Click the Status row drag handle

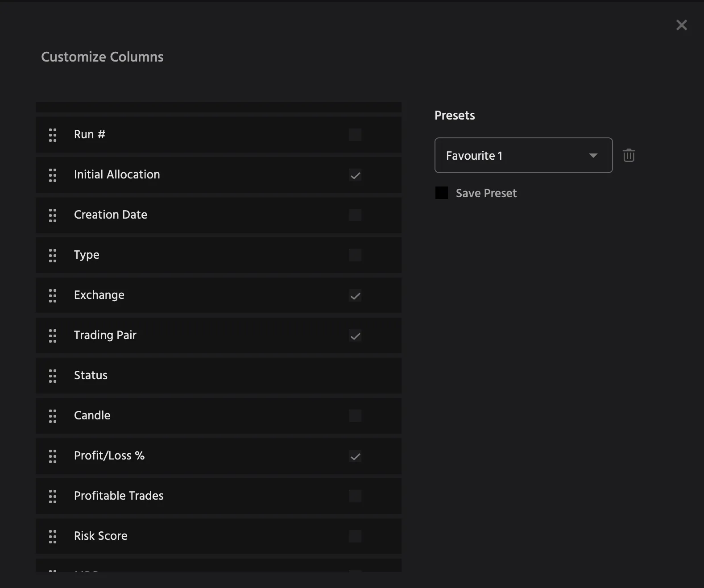click(53, 376)
